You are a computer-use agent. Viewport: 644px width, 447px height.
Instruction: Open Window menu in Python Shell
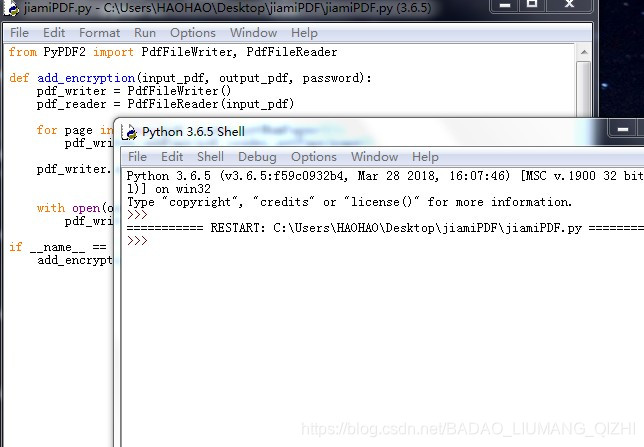coord(375,157)
